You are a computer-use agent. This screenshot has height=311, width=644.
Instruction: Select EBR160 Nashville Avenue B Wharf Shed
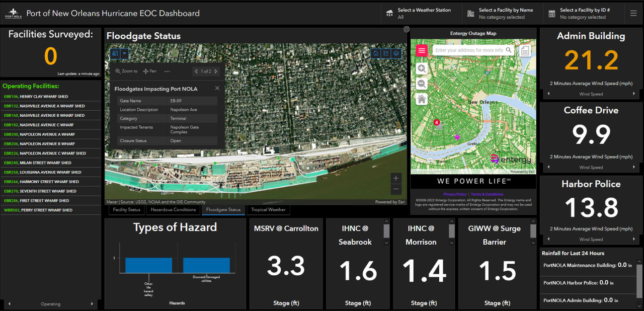(51, 115)
